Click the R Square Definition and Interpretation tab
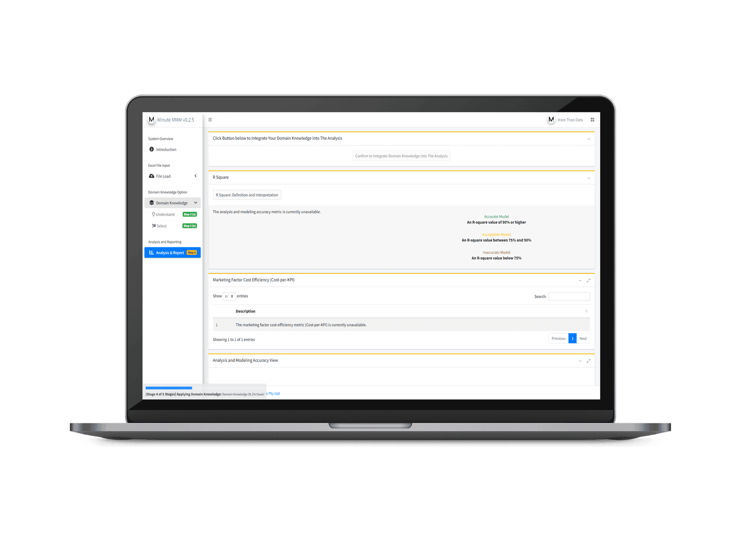 tap(246, 195)
